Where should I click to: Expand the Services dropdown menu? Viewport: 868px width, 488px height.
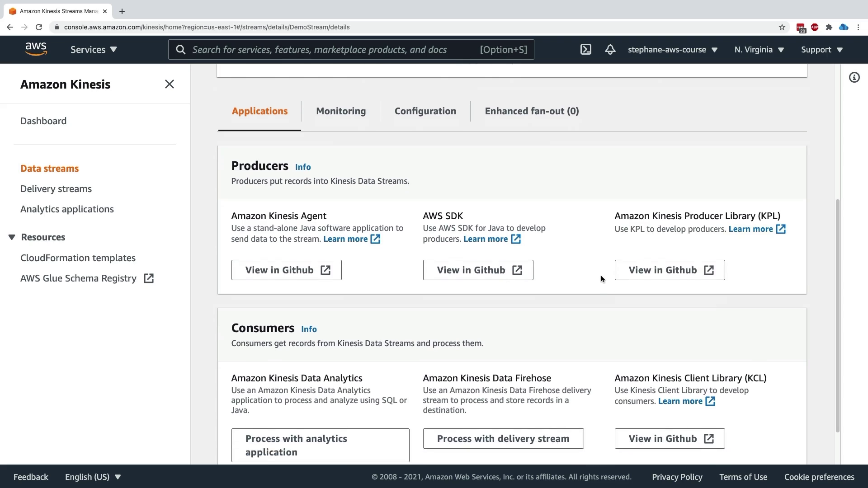click(94, 50)
